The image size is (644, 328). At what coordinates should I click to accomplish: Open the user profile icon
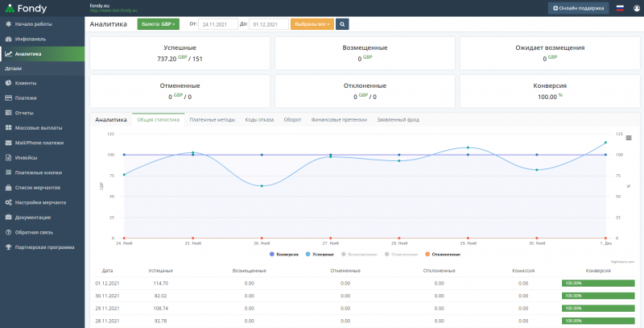pyautogui.click(x=637, y=8)
